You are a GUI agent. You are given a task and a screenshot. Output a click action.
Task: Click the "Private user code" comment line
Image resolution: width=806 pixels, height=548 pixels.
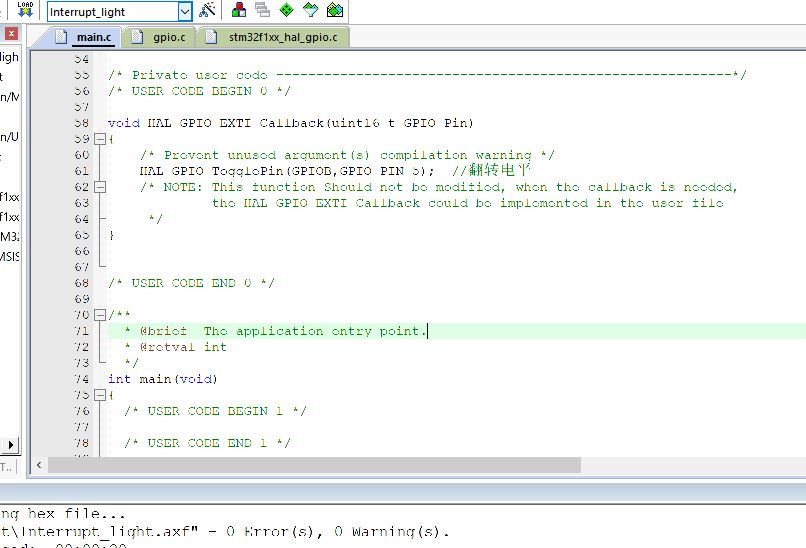(427, 76)
